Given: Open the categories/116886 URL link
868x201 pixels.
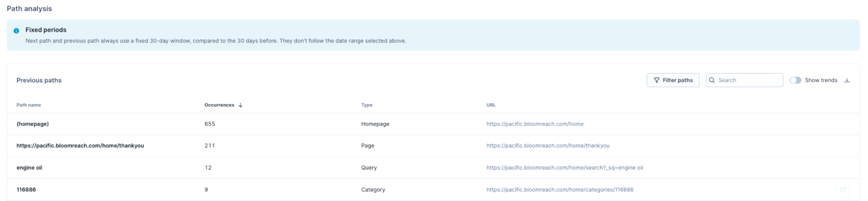Looking at the screenshot, I should point(560,190).
